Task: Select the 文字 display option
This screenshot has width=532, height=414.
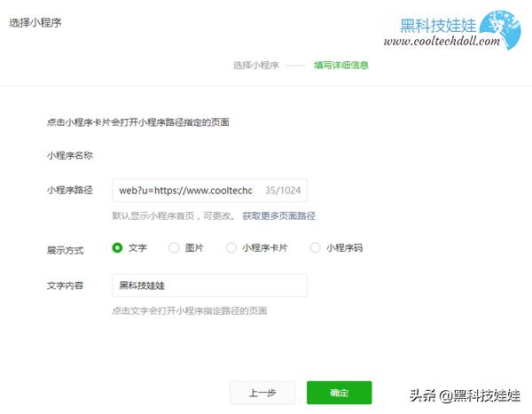Action: 117,247
